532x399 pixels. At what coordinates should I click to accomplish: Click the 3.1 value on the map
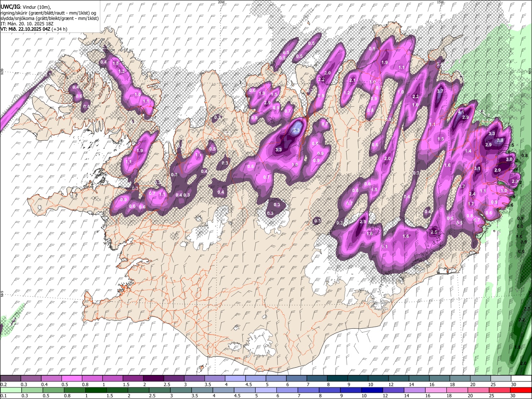coord(477,168)
